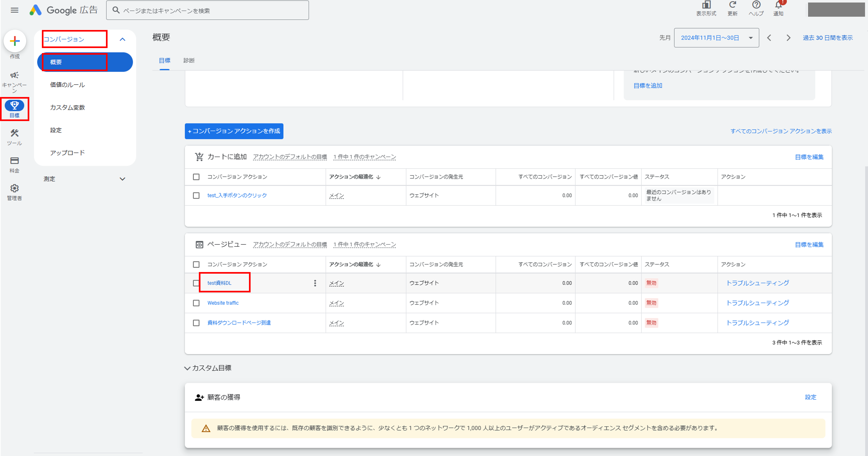Open the Website traffic conversion action
The image size is (868, 456).
point(223,303)
